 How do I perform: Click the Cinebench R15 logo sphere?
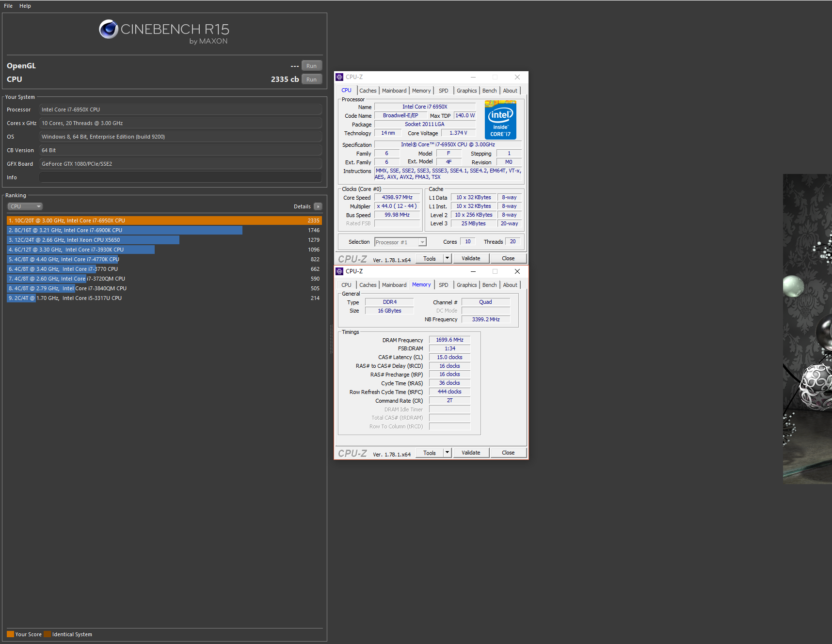[x=109, y=30]
